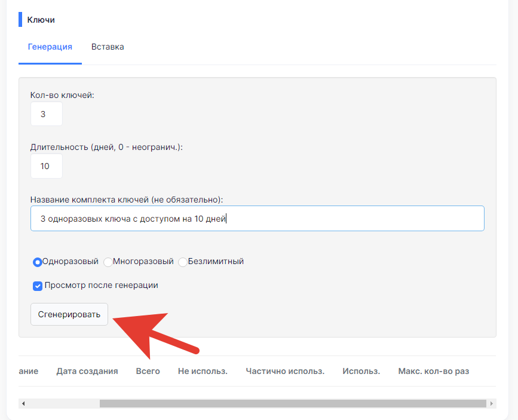
Task: Click the Макс. кол-во раз column header
Action: 434,371
